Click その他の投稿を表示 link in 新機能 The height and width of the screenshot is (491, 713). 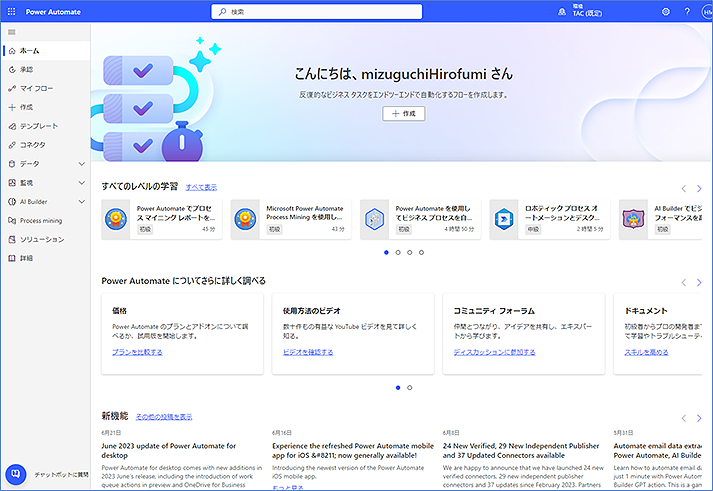(x=164, y=417)
